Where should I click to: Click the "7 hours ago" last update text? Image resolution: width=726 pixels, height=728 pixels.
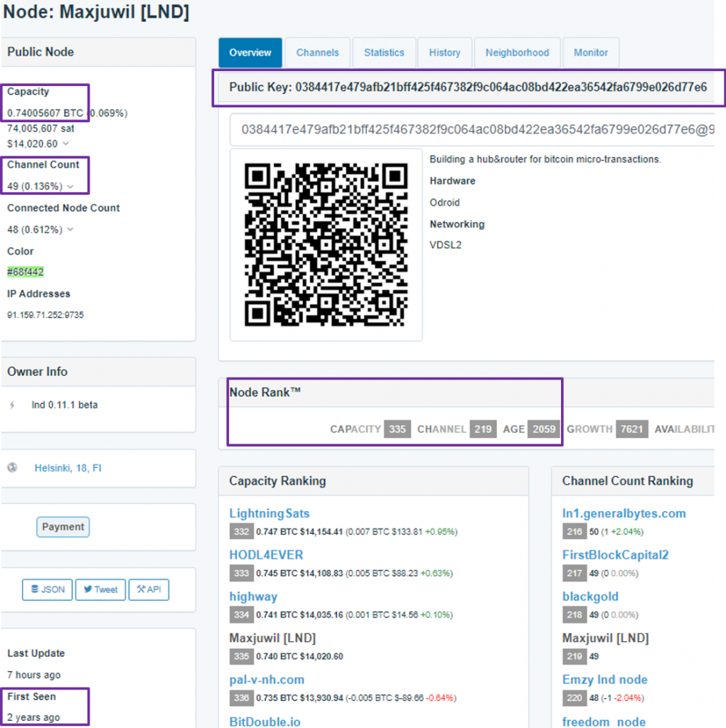[x=34, y=675]
